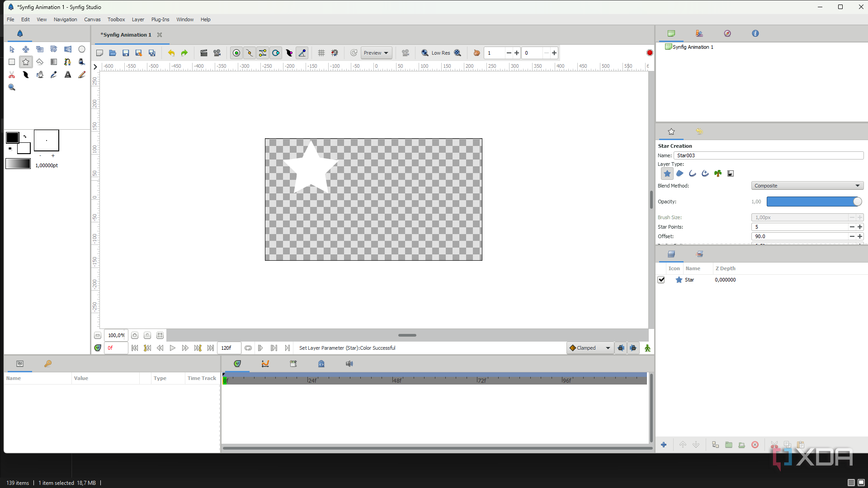Image resolution: width=868 pixels, height=488 pixels.
Task: Seek to the end of animation
Action: pyautogui.click(x=210, y=348)
